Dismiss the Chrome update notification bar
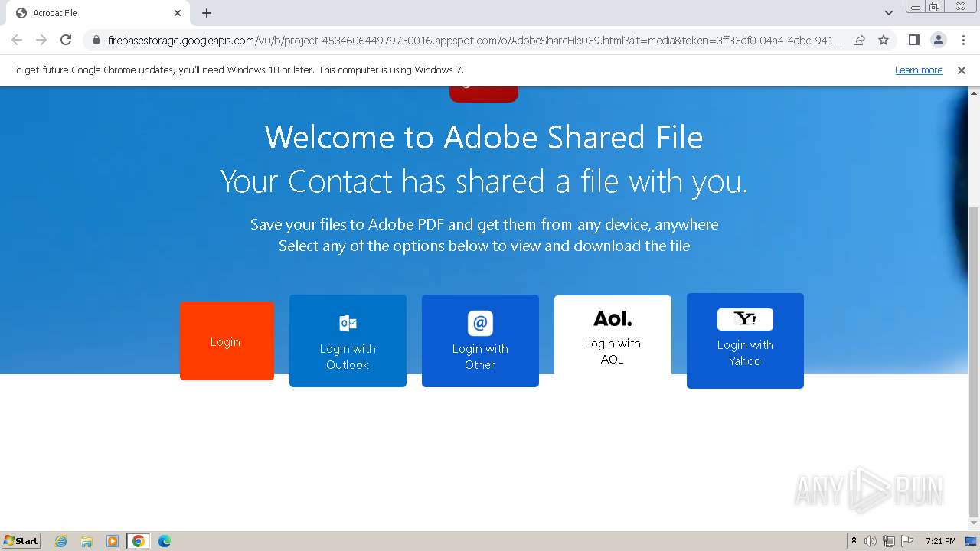Viewport: 980px width, 551px height. click(x=962, y=70)
